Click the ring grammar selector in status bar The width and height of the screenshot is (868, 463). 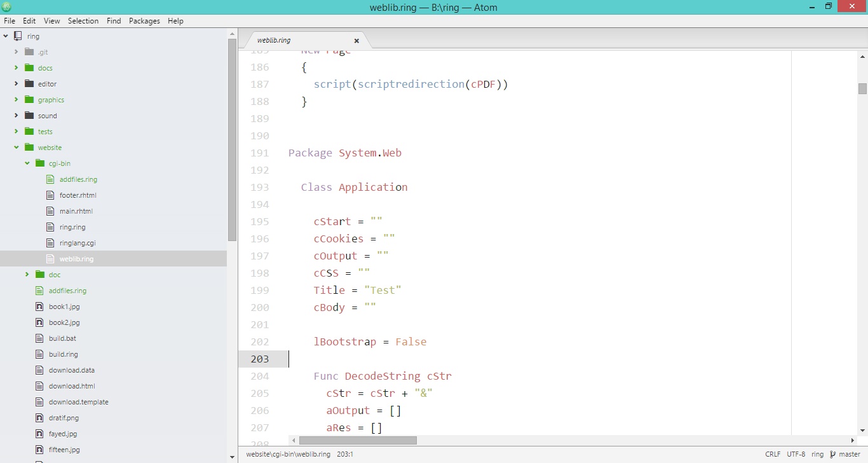(x=817, y=454)
